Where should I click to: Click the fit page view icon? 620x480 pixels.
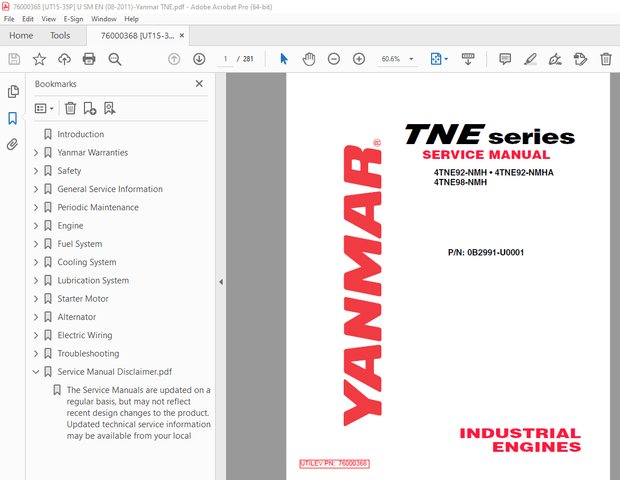(436, 59)
